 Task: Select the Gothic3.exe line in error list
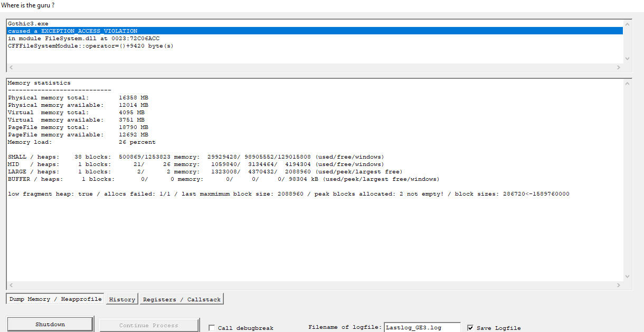[28, 24]
